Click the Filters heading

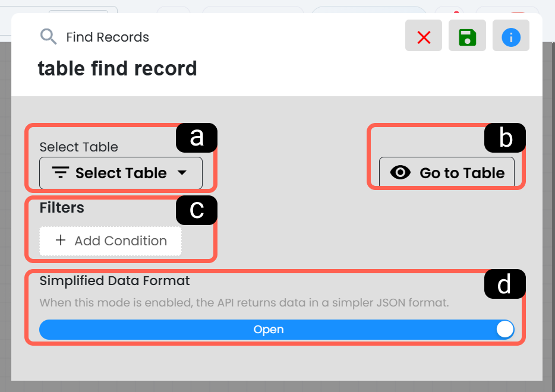62,208
